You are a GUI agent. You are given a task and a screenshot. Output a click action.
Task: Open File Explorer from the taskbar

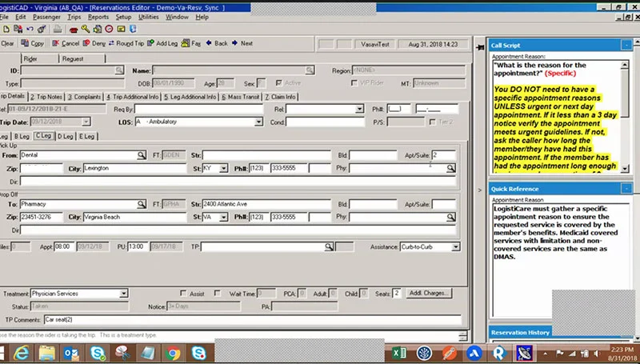pyautogui.click(x=47, y=353)
